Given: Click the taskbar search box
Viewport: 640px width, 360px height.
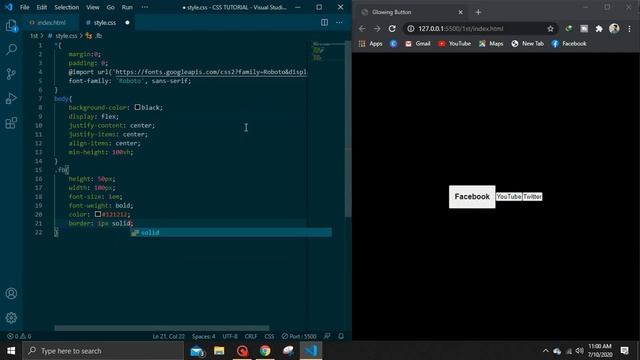Looking at the screenshot, I should click(103, 351).
